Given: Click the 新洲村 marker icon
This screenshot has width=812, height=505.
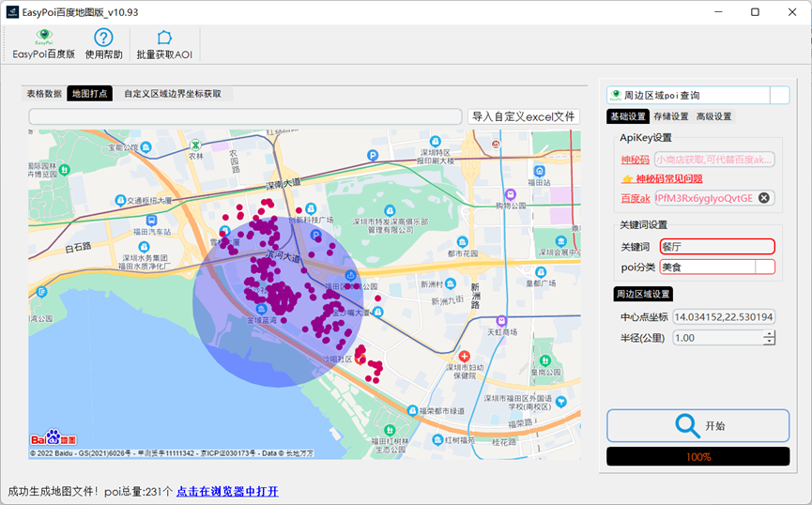Looking at the screenshot, I should 451,283.
